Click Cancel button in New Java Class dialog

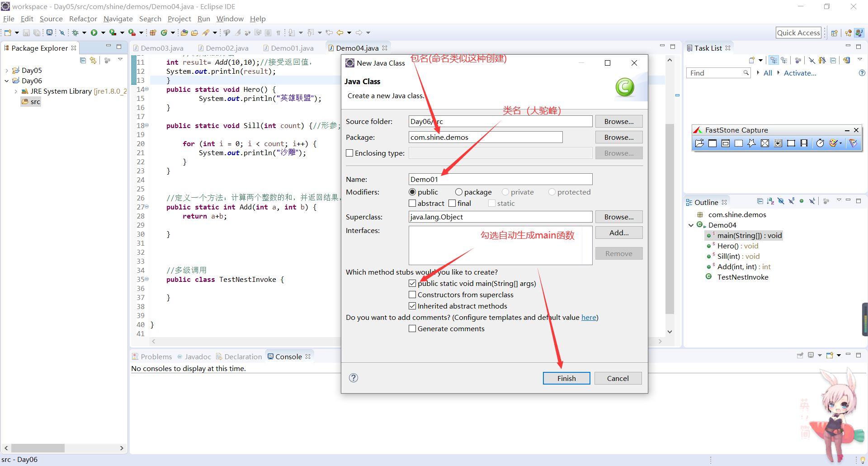coord(618,378)
